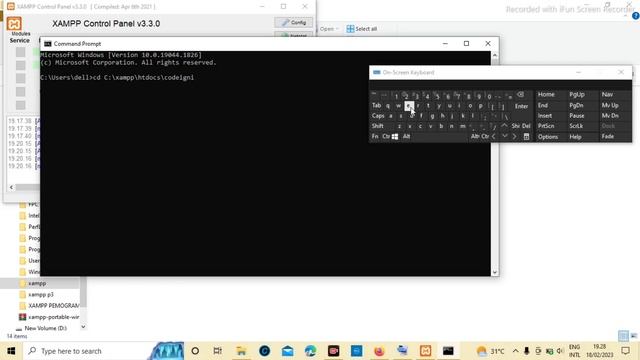Click Select all in File Explorer ribbon
Screen dimensions: 640x360
(x=362, y=29)
